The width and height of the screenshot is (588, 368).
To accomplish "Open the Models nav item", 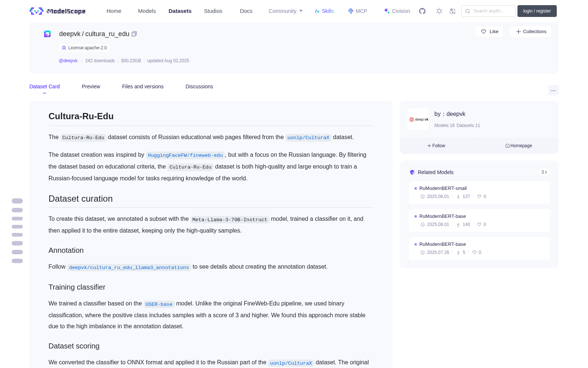I will pos(147,11).
